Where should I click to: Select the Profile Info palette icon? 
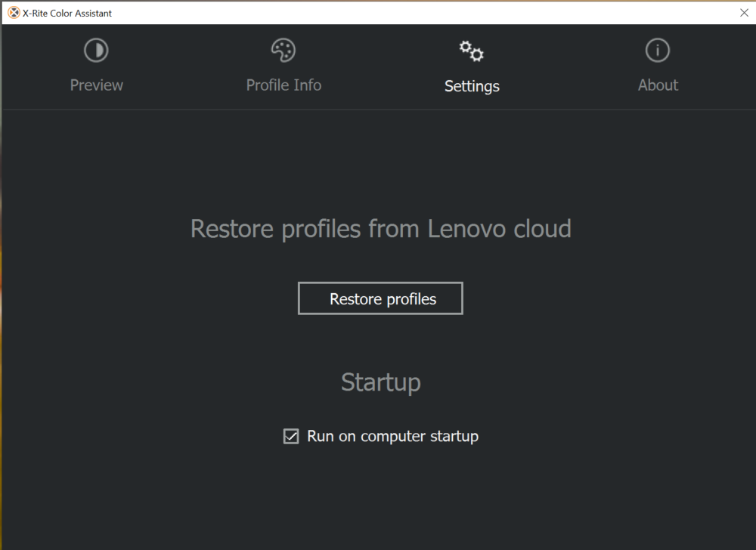283,51
